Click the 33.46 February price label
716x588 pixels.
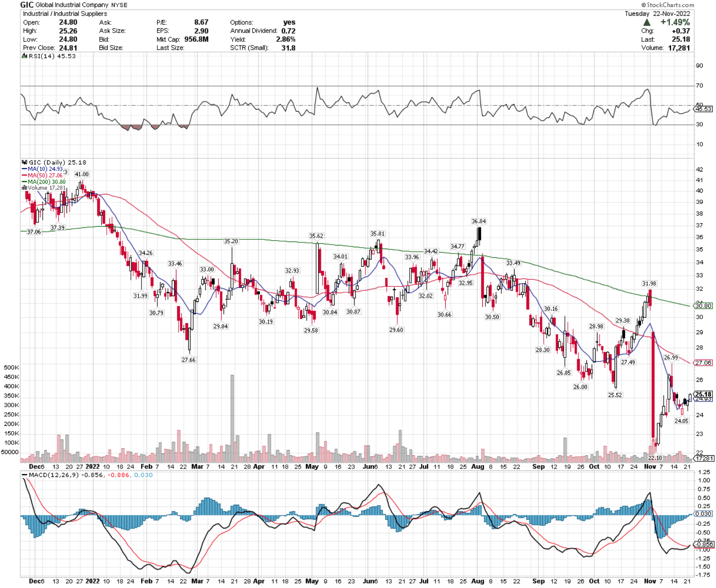(175, 264)
